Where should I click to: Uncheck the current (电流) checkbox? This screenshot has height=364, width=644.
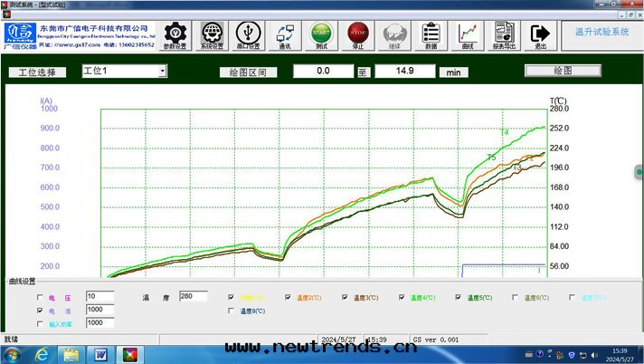click(x=40, y=311)
